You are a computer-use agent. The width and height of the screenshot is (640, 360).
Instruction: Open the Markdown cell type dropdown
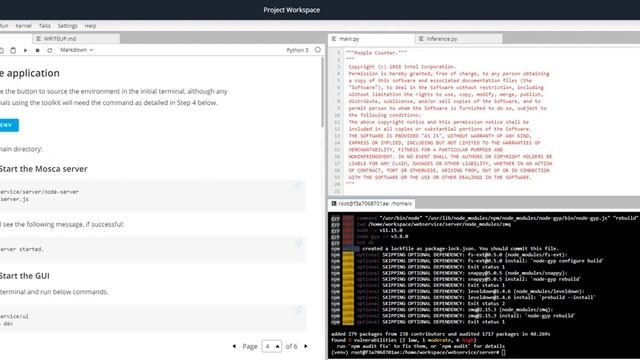76,50
